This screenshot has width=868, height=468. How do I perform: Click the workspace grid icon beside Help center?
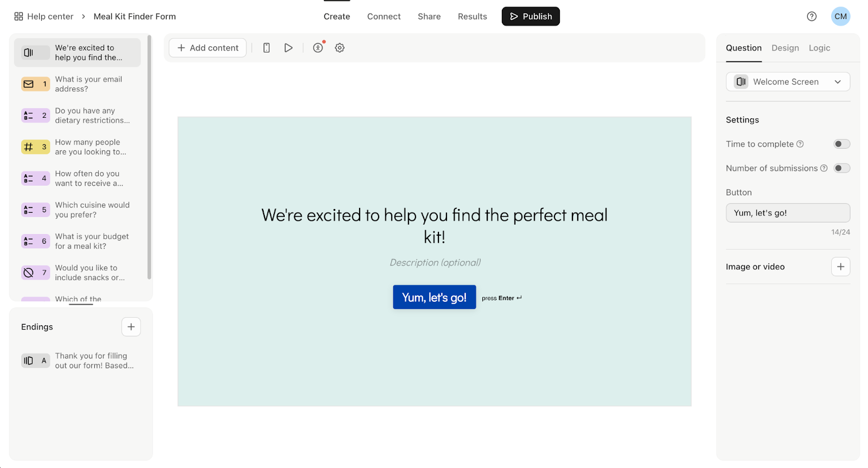pyautogui.click(x=18, y=16)
